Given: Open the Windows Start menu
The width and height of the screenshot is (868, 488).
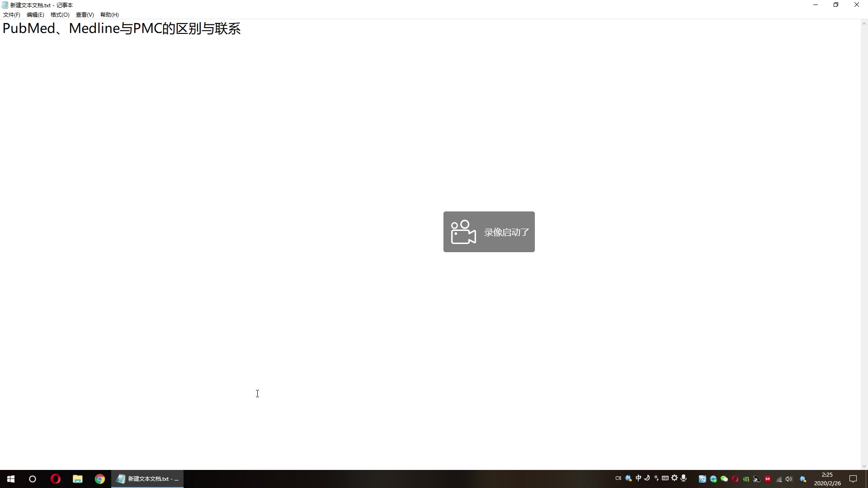Looking at the screenshot, I should point(11,479).
